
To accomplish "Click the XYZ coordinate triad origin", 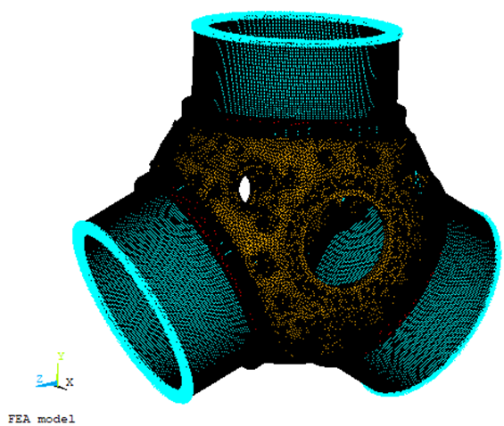I will pyautogui.click(x=58, y=384).
